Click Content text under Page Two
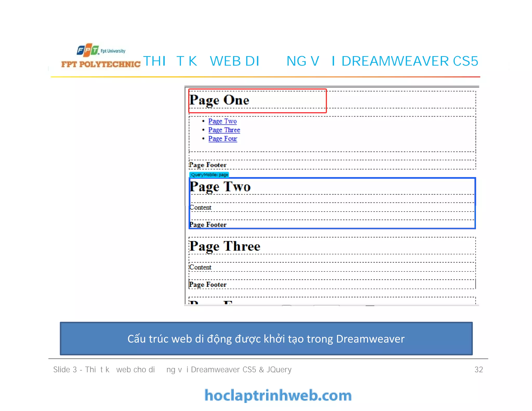The width and height of the screenshot is (532, 411). click(200, 207)
